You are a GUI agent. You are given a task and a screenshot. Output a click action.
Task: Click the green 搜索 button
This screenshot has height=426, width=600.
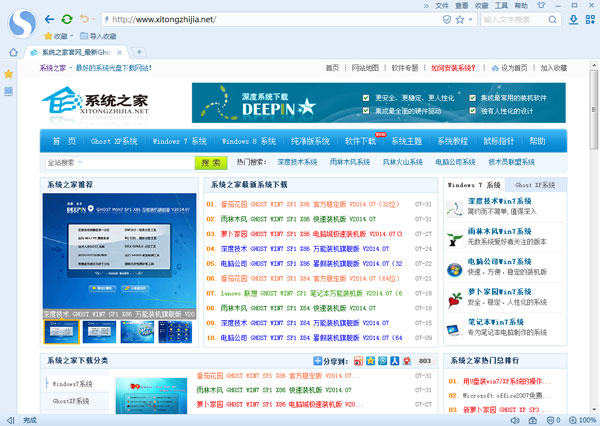point(211,163)
